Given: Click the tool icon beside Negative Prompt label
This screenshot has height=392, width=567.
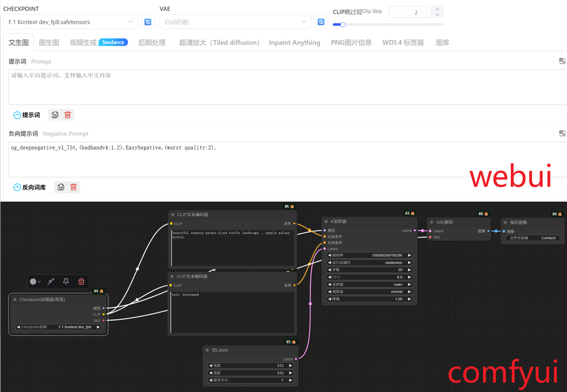Looking at the screenshot, I should click(x=562, y=133).
